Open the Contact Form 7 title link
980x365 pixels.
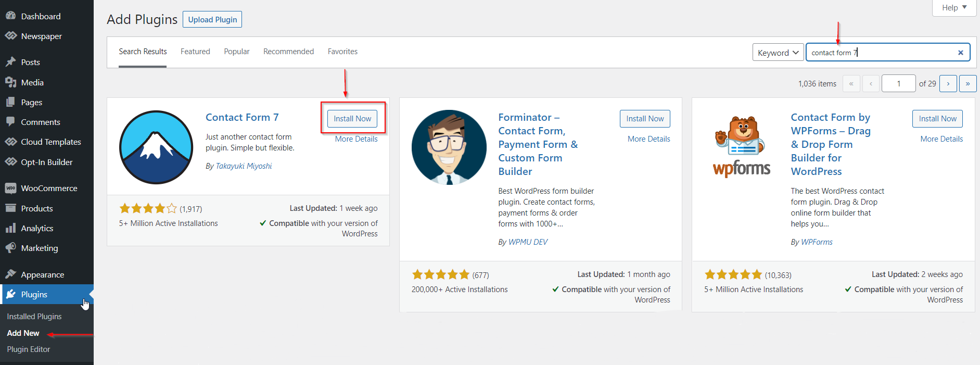point(242,117)
